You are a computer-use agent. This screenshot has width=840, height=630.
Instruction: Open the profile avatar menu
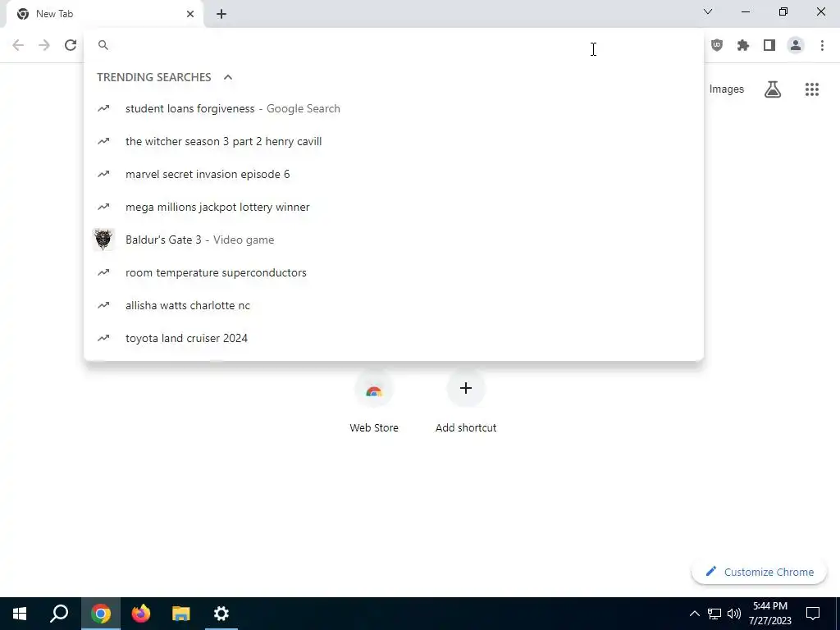pyautogui.click(x=796, y=45)
